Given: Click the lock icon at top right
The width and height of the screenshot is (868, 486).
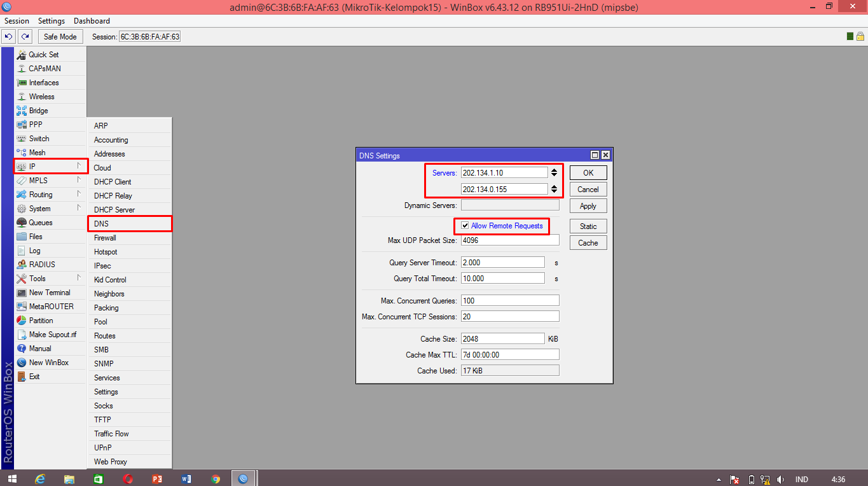Looking at the screenshot, I should click(860, 37).
